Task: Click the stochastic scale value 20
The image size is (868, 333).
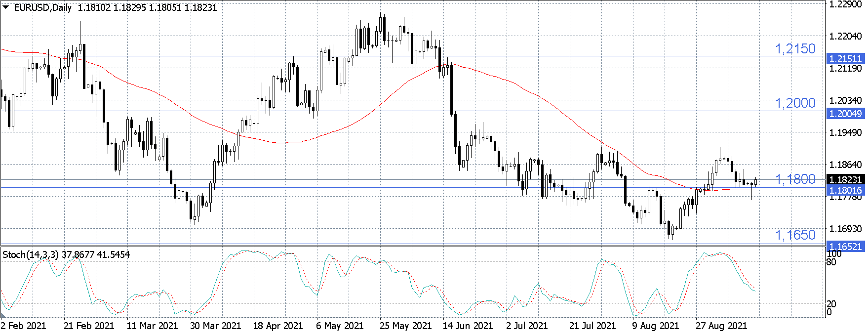Action: click(x=831, y=304)
